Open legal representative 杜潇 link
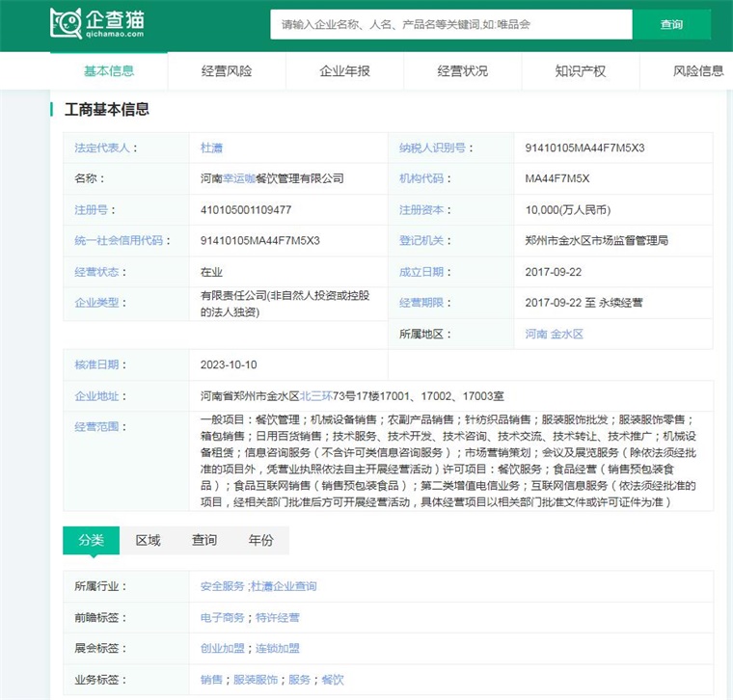733x700 pixels. click(x=211, y=148)
